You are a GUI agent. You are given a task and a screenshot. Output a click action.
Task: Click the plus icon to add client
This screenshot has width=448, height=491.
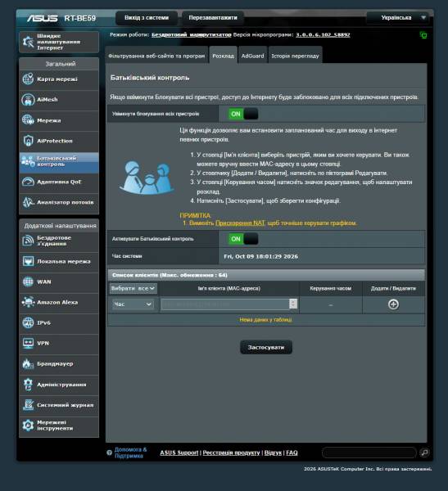point(393,304)
